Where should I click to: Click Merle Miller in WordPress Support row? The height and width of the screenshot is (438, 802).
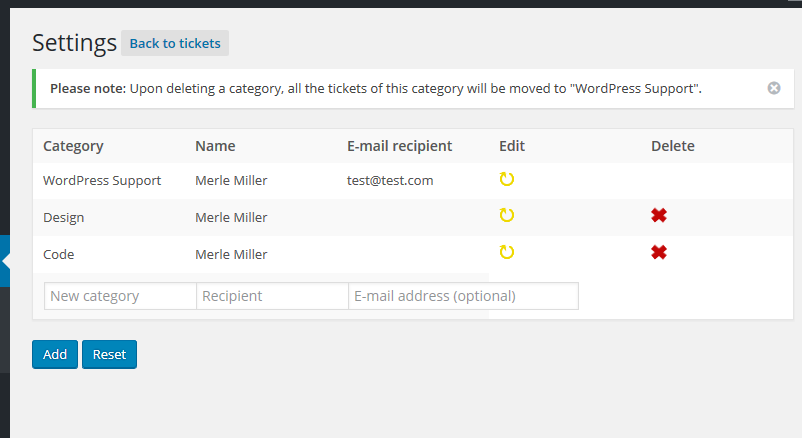point(231,181)
